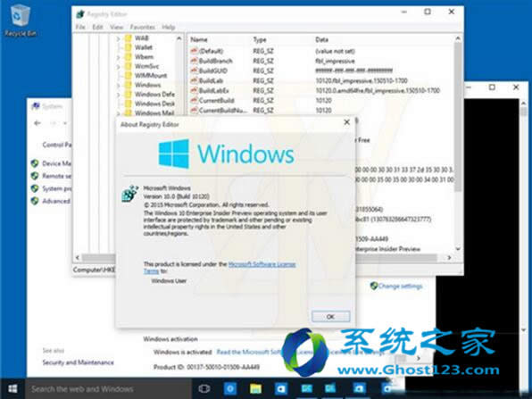Select the 10120.fbl_impressive.150510-1700 data value
This screenshot has height=399, width=532.
362,80
